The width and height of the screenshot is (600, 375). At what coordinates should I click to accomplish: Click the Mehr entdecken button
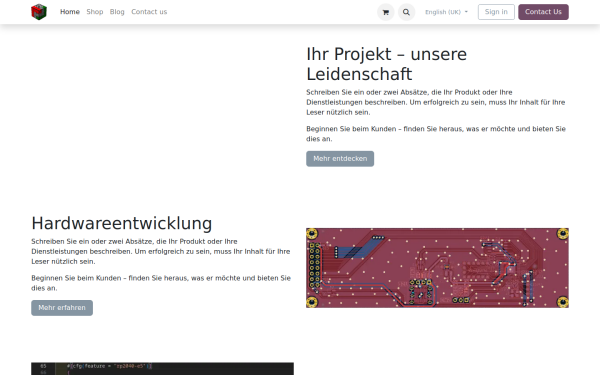coord(340,159)
